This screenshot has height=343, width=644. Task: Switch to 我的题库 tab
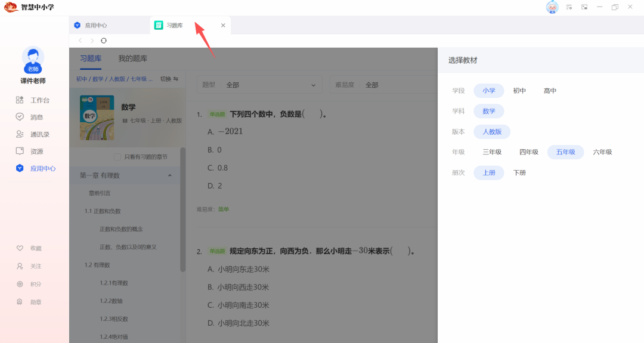tap(132, 58)
